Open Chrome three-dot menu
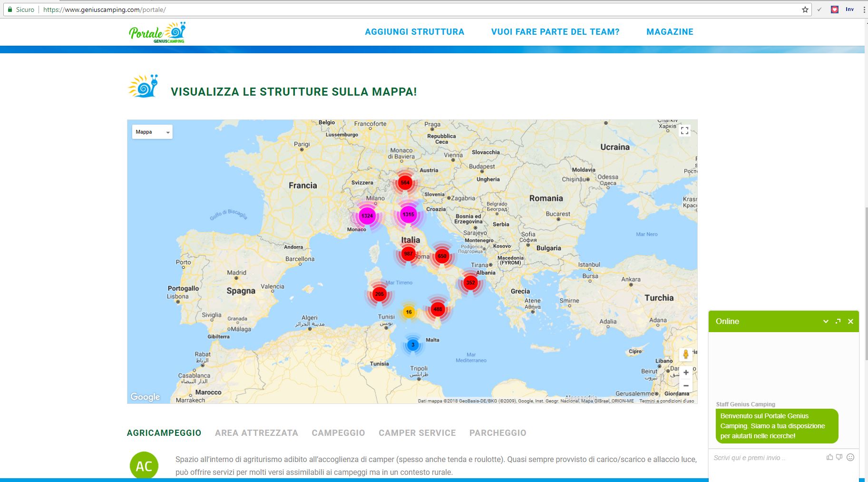This screenshot has width=868, height=482. click(x=864, y=10)
